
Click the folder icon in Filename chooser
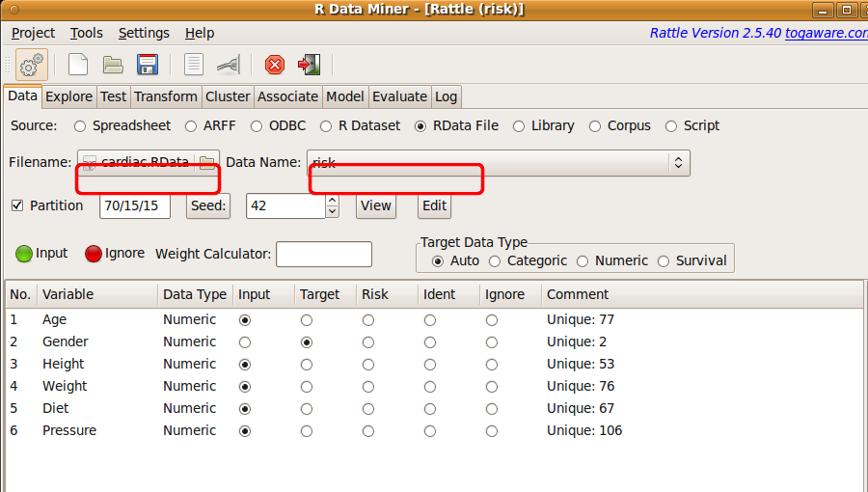pos(207,162)
